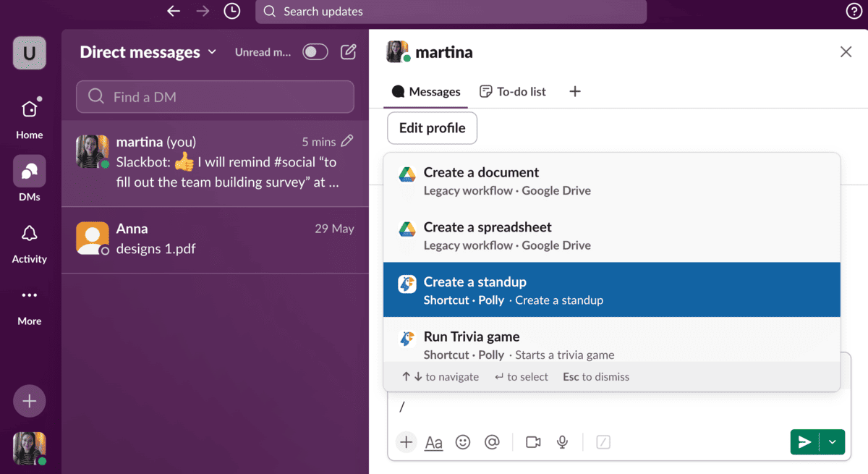Click martina name in panel header
Viewport: 868px width, 474px height.
point(444,52)
